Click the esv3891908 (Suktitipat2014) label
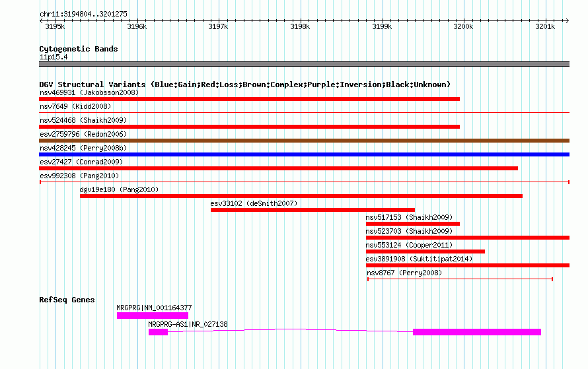This screenshot has width=588, height=369. [x=419, y=259]
